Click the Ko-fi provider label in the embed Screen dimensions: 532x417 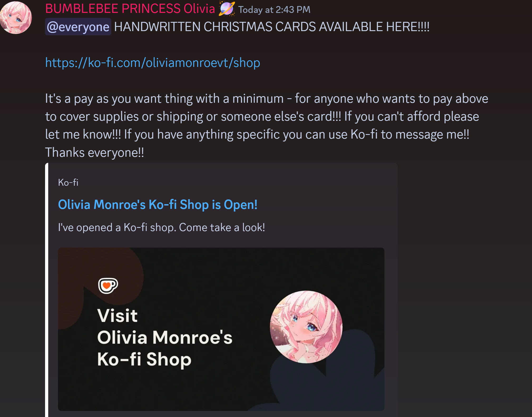click(x=68, y=182)
